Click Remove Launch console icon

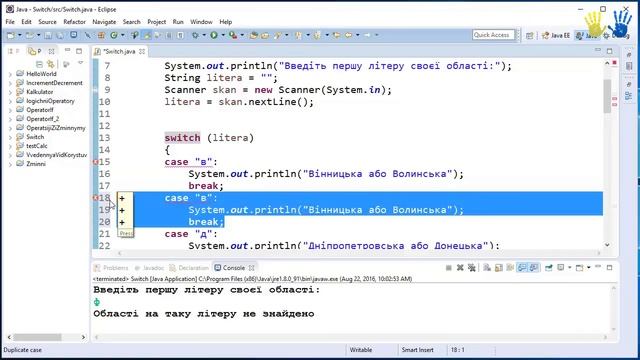coord(460,268)
